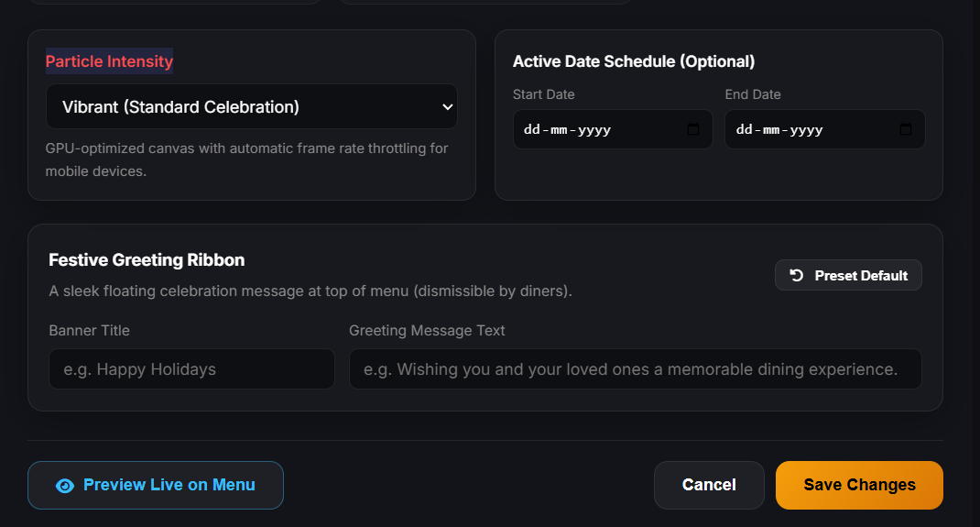Click Preview Live on Menu button

point(156,485)
